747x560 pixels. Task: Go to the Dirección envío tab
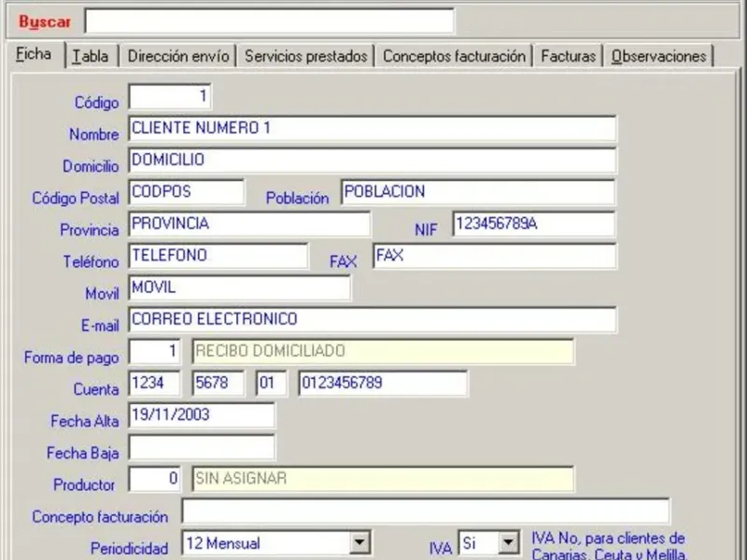pos(178,56)
